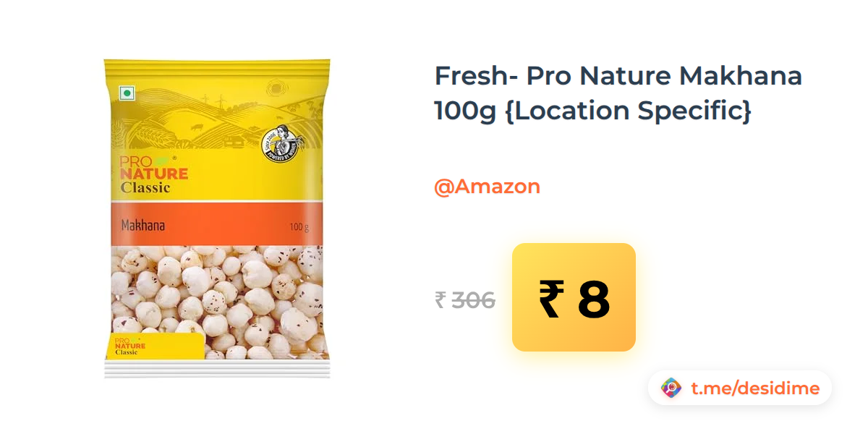Open the t.me/desidime link

pos(755,388)
